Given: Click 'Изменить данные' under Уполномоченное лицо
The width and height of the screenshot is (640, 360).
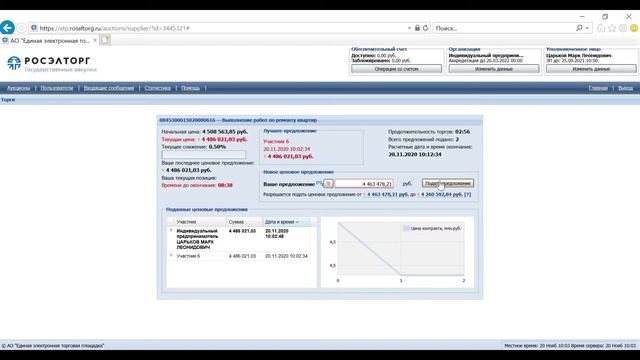Looking at the screenshot, I should coord(591,69).
